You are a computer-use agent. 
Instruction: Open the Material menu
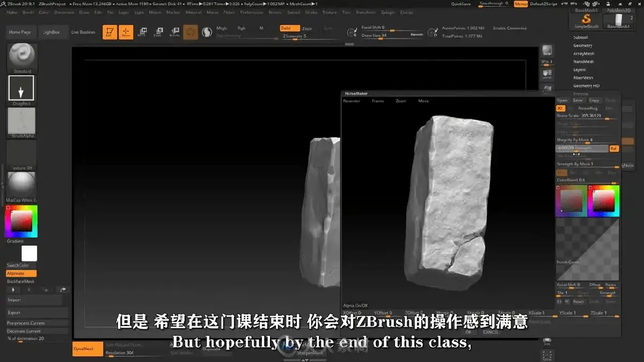(x=193, y=12)
